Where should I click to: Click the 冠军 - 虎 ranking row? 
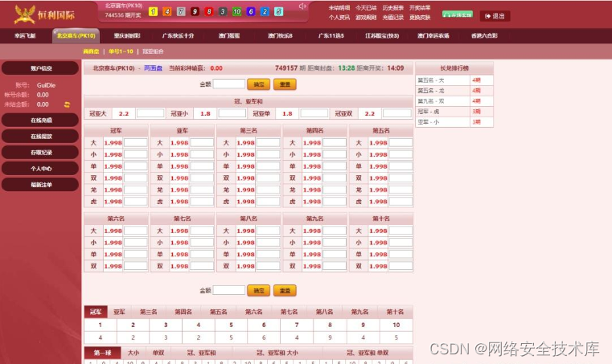point(454,112)
